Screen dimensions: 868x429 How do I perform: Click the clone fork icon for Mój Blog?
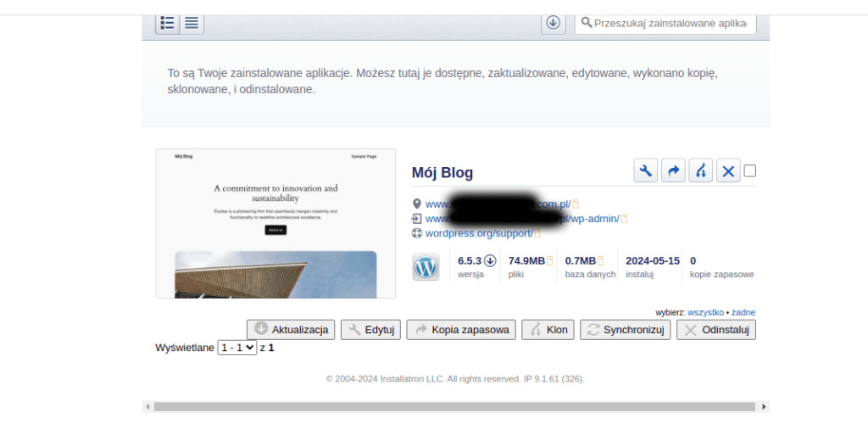coord(700,170)
